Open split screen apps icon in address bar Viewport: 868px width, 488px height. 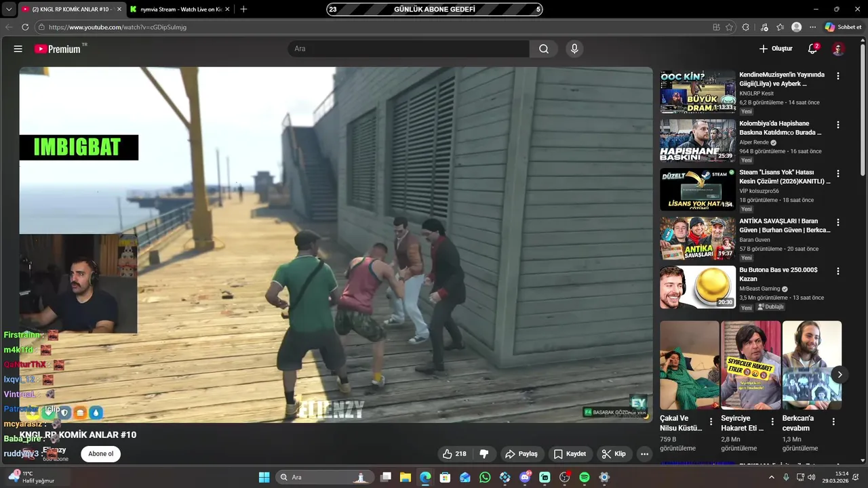[716, 27]
